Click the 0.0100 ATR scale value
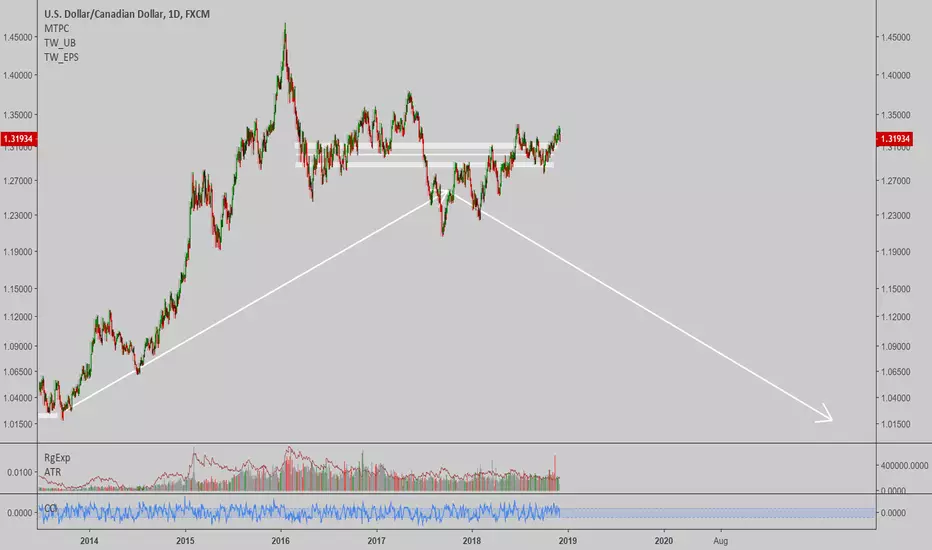 (x=20, y=473)
